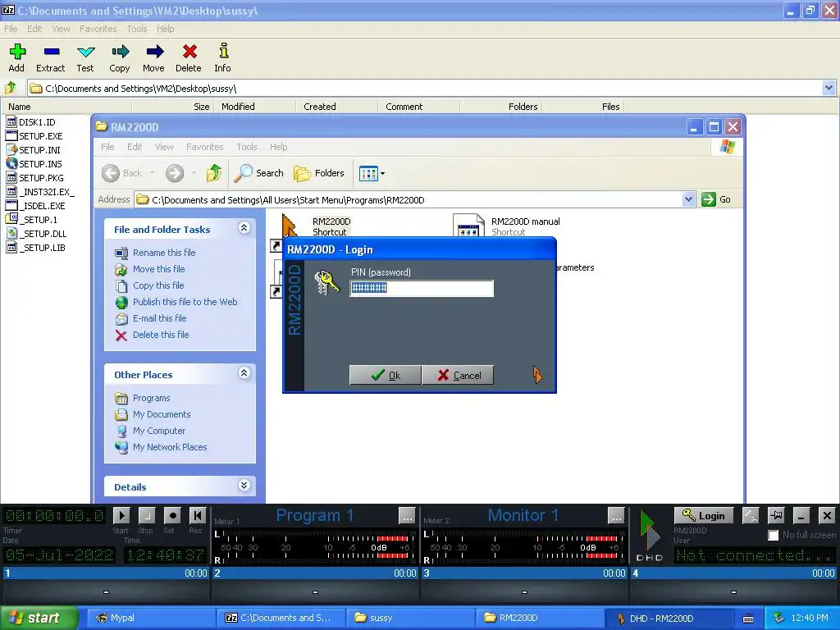
Task: Click the Info icon in 7-Zip toolbar
Action: point(223,52)
